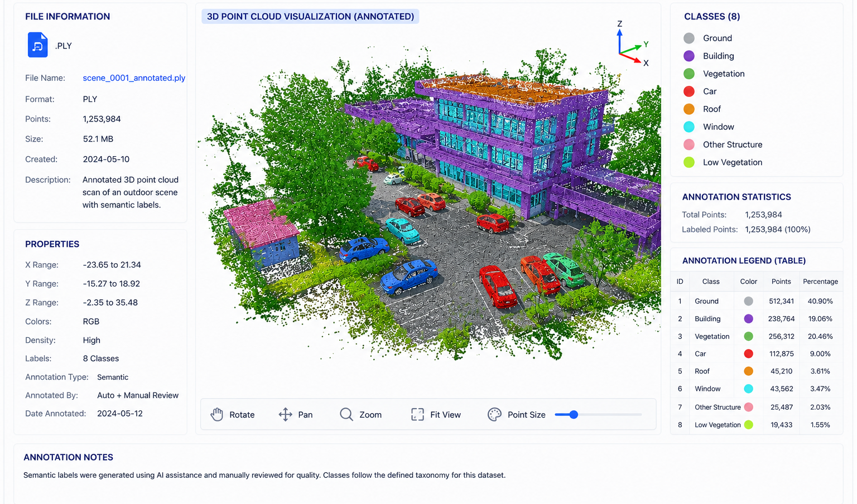
Task: Click the Car class red swatch
Action: (x=689, y=91)
